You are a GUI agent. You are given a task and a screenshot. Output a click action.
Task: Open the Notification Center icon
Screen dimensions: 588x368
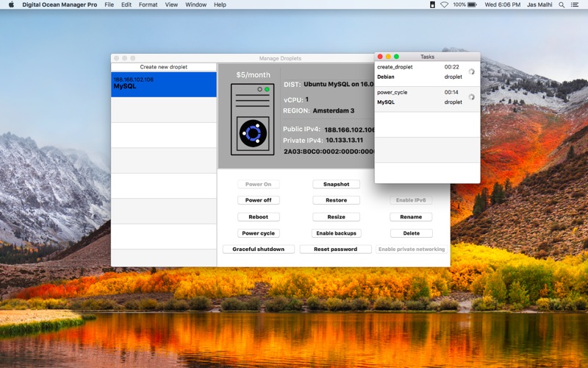click(x=575, y=4)
